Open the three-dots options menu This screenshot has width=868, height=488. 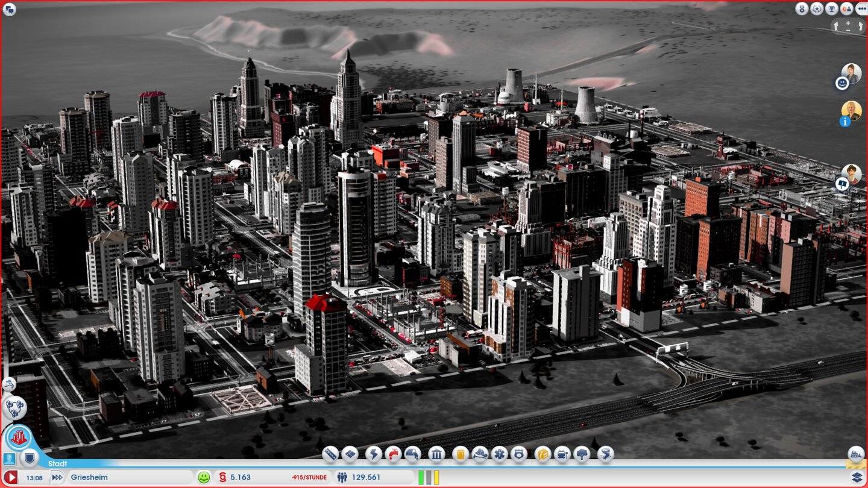click(861, 8)
